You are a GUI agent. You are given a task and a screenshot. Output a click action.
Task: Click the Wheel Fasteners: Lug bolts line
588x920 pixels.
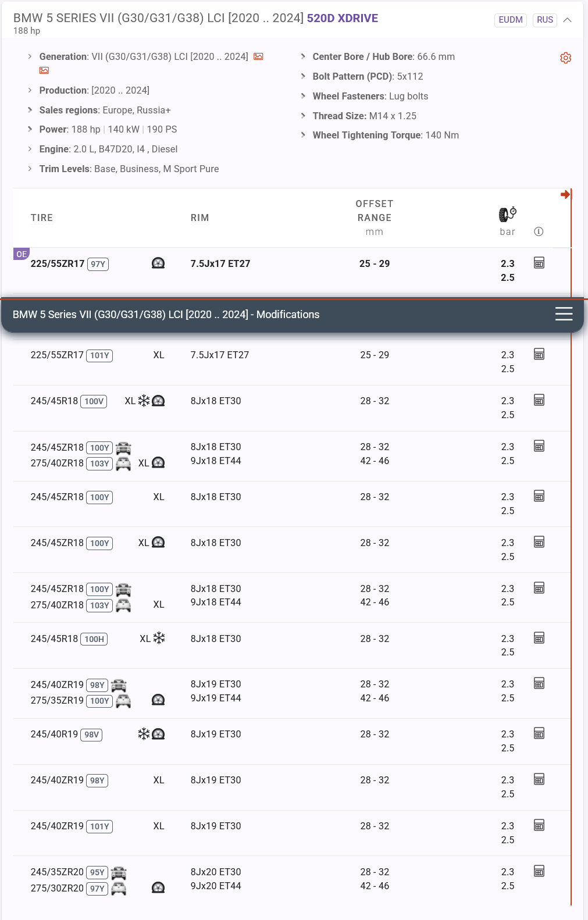(x=370, y=96)
